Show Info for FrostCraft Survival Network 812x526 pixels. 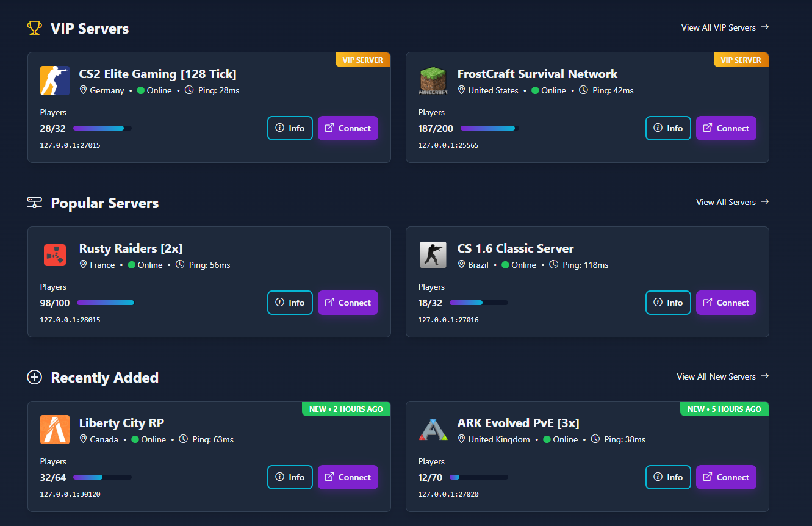click(668, 128)
